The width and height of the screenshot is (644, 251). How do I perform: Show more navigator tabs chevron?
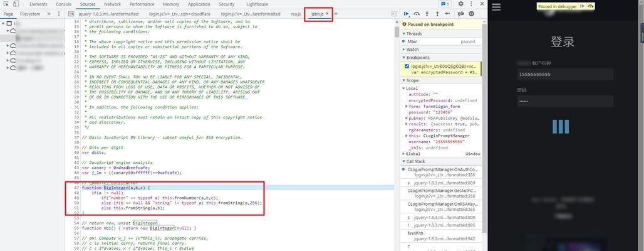(x=49, y=14)
